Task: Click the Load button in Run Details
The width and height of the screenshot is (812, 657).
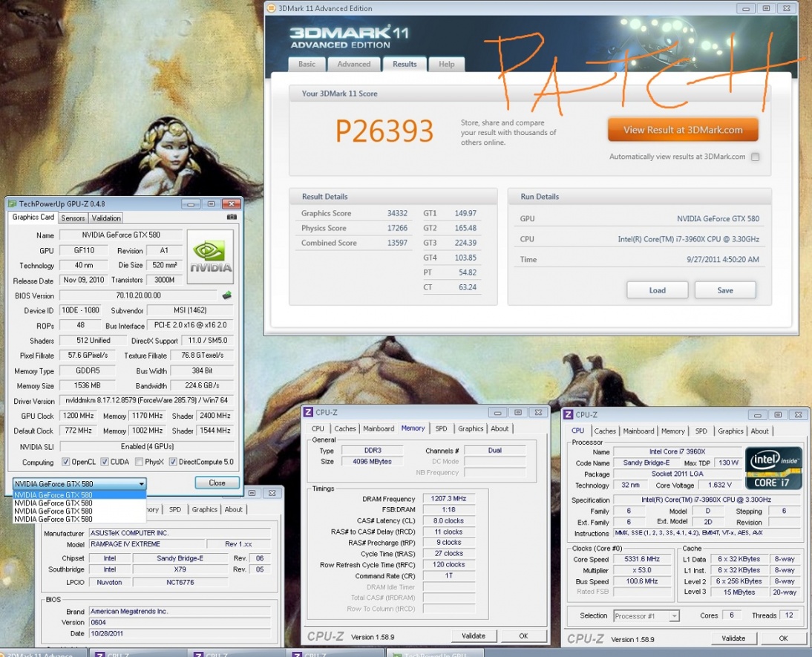Action: [x=657, y=290]
